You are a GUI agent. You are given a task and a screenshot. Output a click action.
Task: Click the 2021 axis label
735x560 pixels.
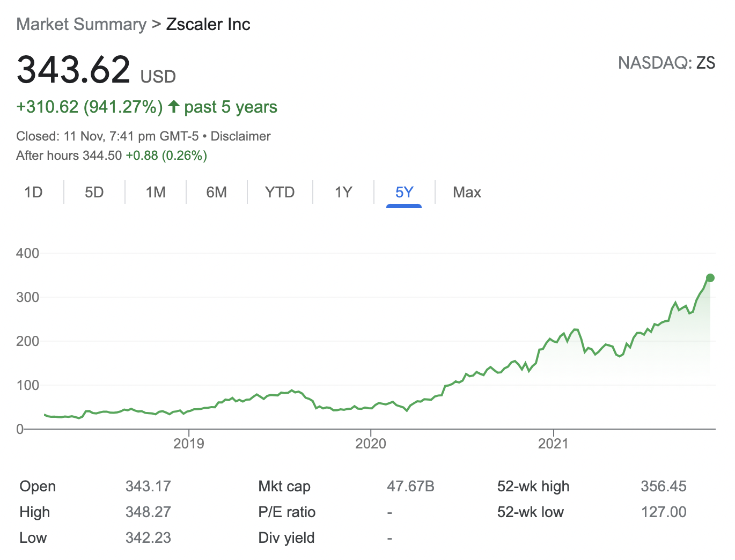tap(553, 444)
